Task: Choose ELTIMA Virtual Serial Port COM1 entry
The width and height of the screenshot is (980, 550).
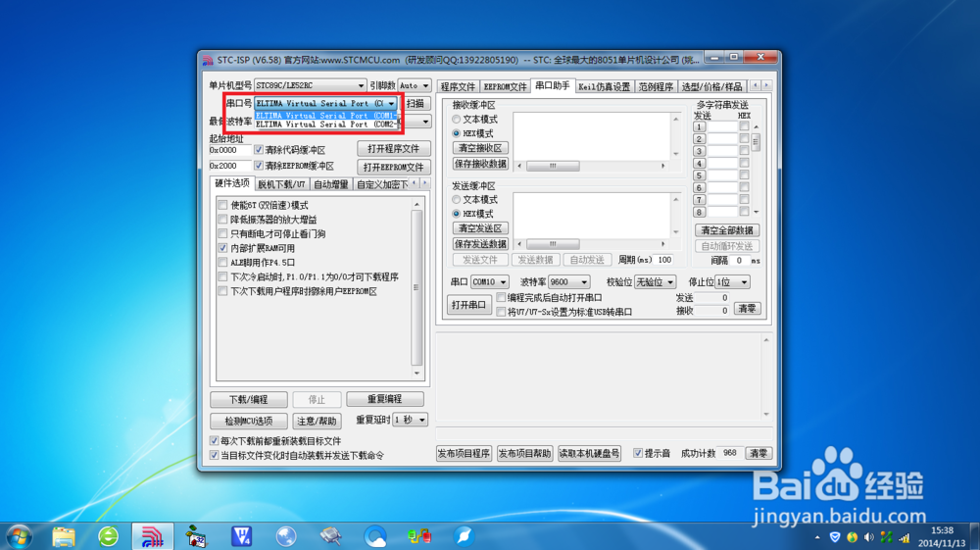Action: (x=325, y=116)
